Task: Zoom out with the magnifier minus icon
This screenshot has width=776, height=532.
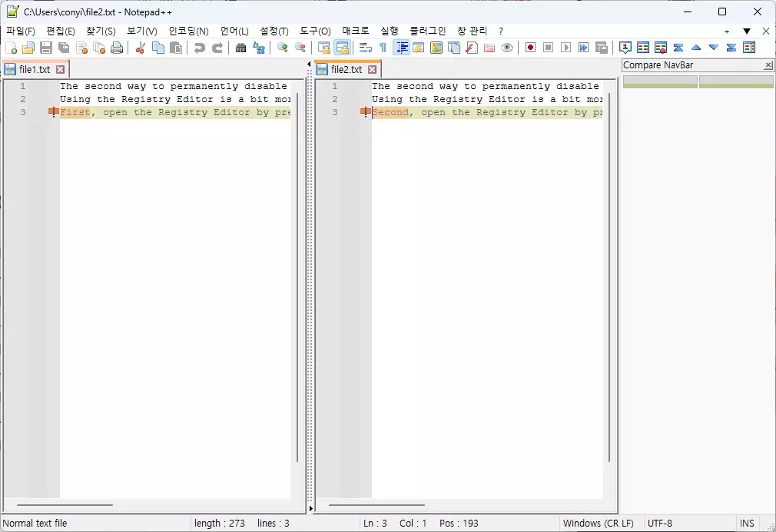Action: pos(300,48)
